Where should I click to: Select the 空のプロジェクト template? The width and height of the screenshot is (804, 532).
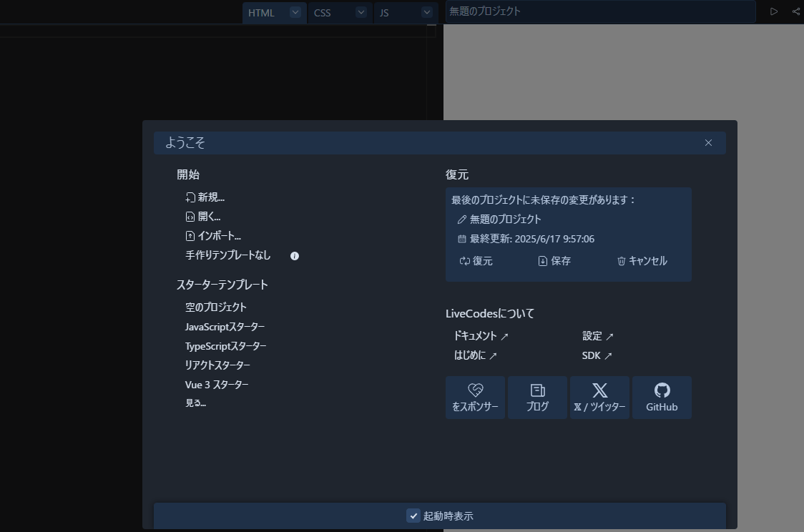[x=216, y=307]
